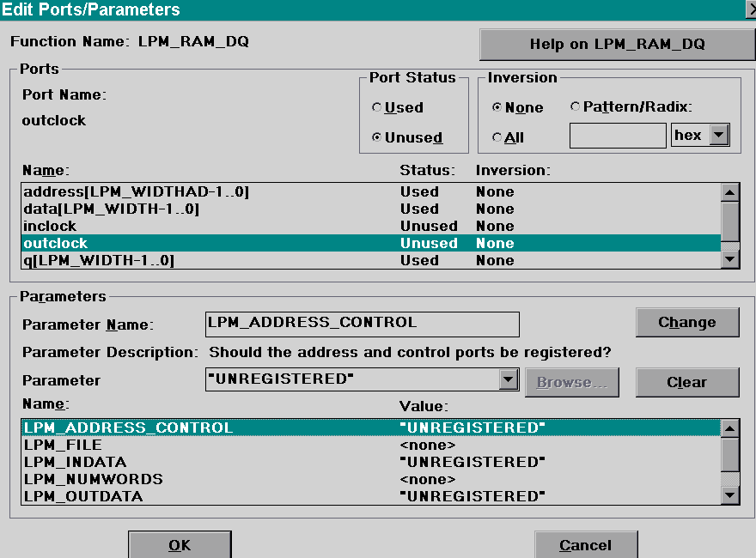The width and height of the screenshot is (756, 558).
Task: Select address[LPM_WIDTHAD-1..0] port row
Action: click(x=371, y=191)
